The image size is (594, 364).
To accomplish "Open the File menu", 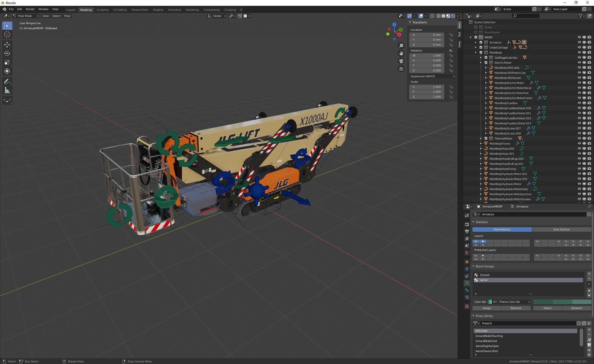I will pyautogui.click(x=11, y=9).
